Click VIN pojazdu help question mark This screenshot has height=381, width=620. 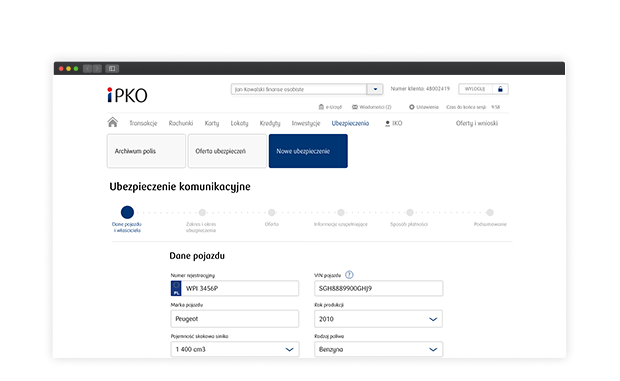[349, 275]
